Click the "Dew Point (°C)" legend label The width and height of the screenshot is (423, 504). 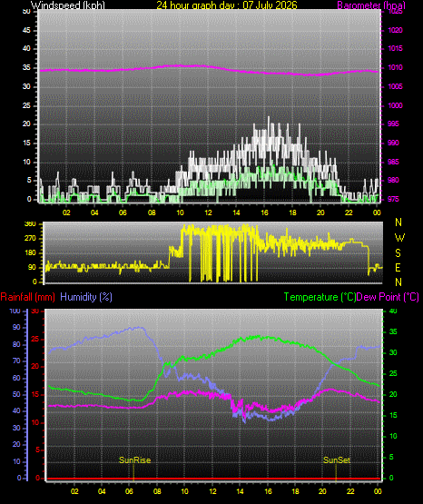coord(388,297)
